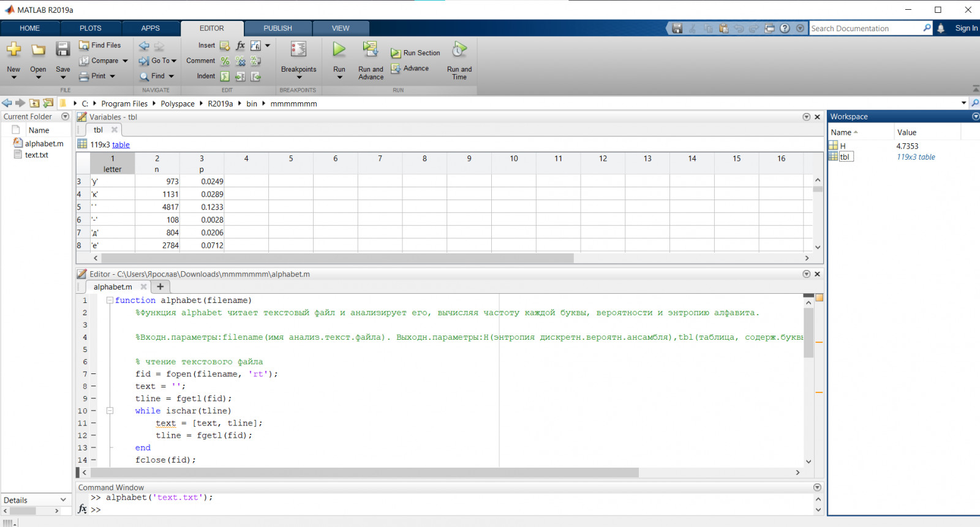This screenshot has height=527, width=980.
Task: Click the Increase Indent icon
Action: pyautogui.click(x=240, y=77)
